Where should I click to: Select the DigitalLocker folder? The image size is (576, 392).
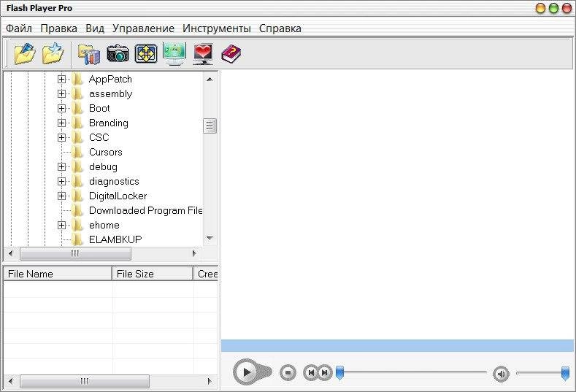point(118,196)
